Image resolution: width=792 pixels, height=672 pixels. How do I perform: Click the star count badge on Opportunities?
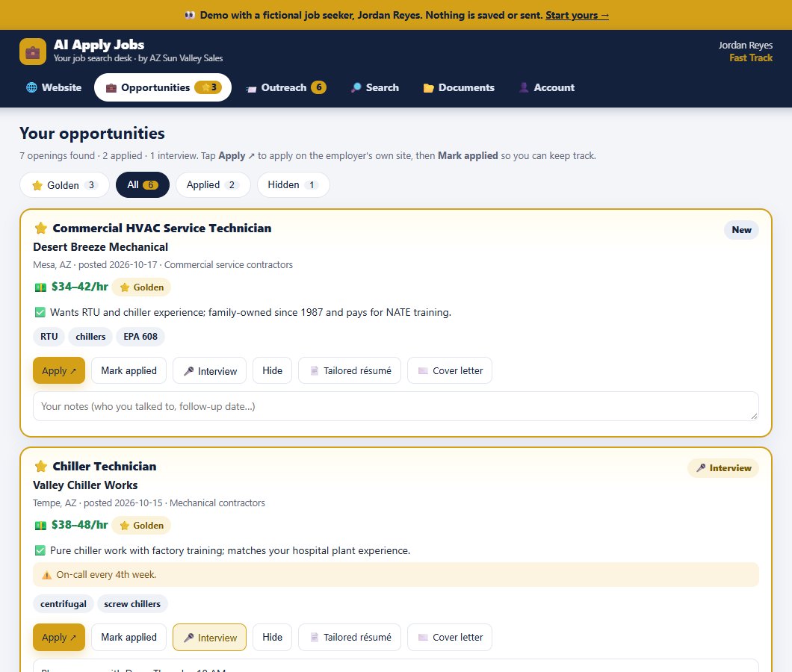point(208,87)
